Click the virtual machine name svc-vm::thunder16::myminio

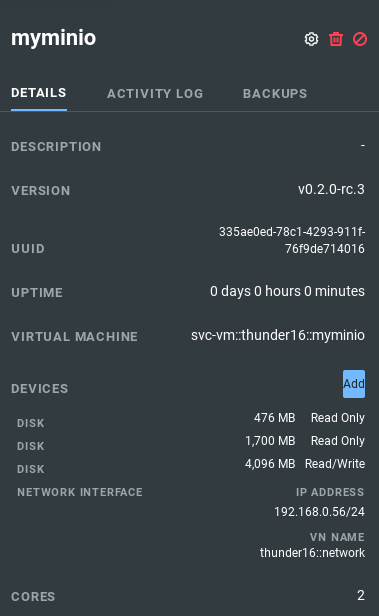pos(278,335)
